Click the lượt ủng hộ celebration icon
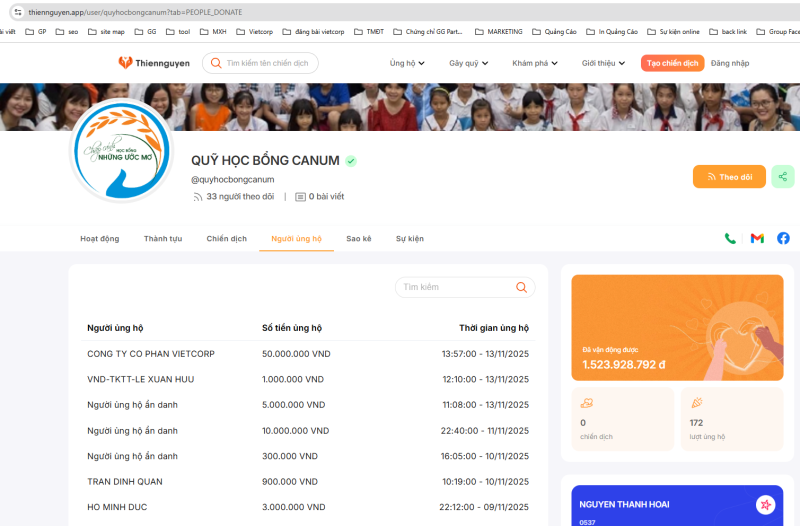Image resolution: width=800 pixels, height=526 pixels. (x=696, y=403)
